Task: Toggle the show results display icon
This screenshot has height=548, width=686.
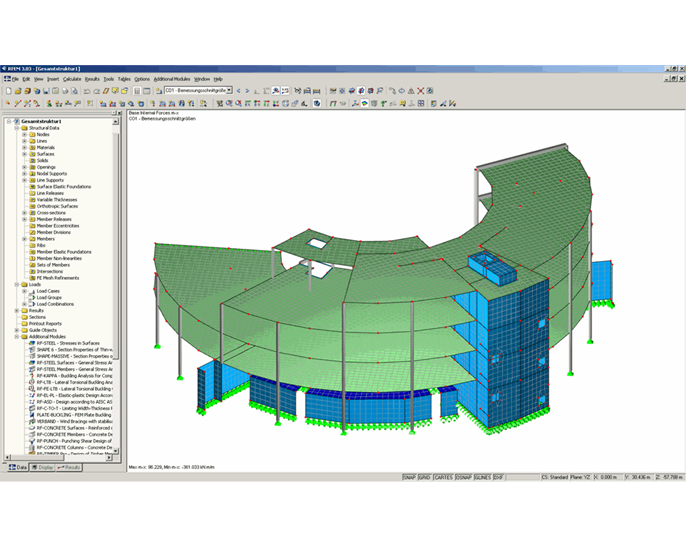Action: [x=276, y=91]
